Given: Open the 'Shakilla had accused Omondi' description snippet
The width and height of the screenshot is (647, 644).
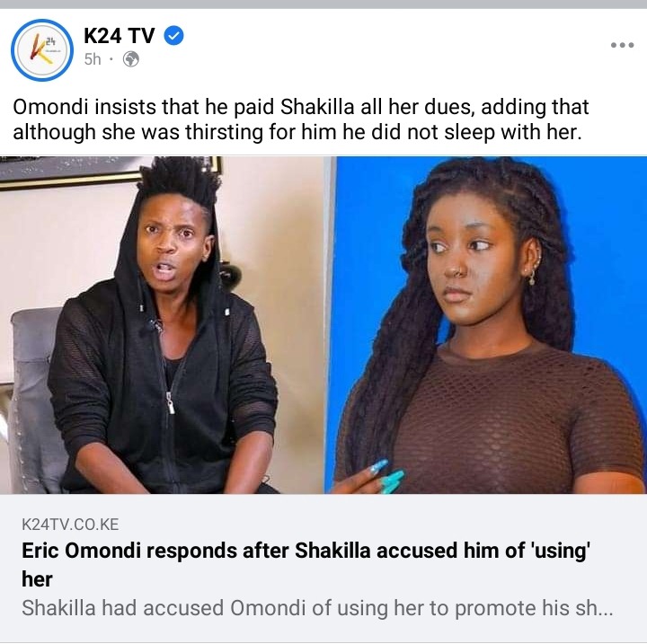Looking at the screenshot, I should 317,608.
